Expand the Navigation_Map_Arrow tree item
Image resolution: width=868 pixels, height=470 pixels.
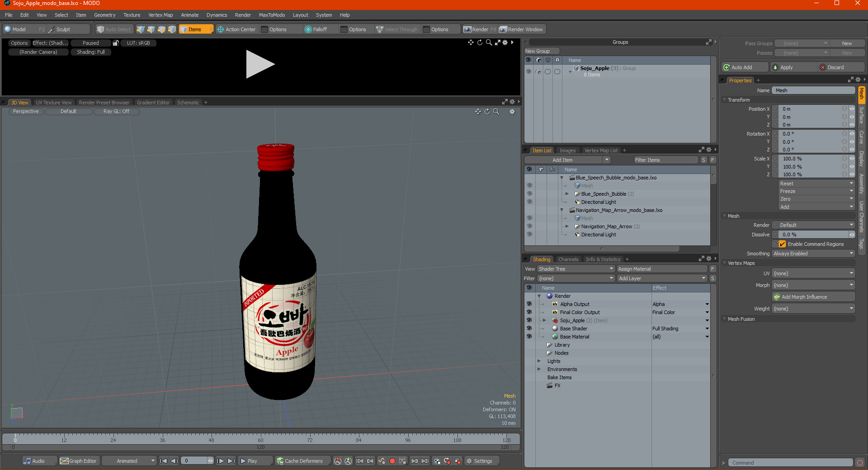click(567, 226)
